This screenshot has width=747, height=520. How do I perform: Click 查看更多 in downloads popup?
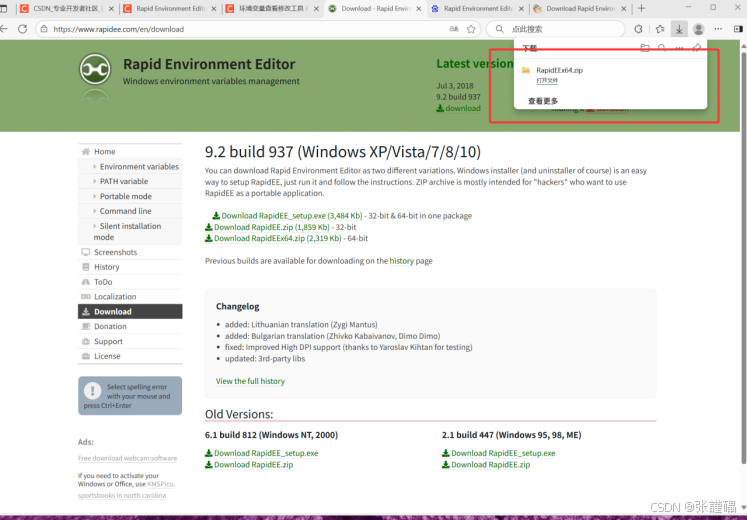pyautogui.click(x=543, y=101)
